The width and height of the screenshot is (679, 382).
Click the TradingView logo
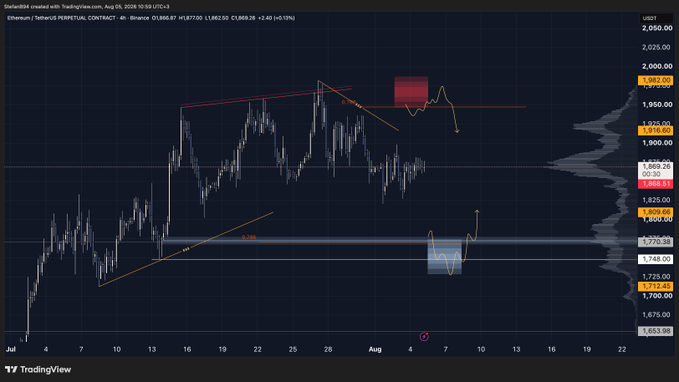pos(38,369)
